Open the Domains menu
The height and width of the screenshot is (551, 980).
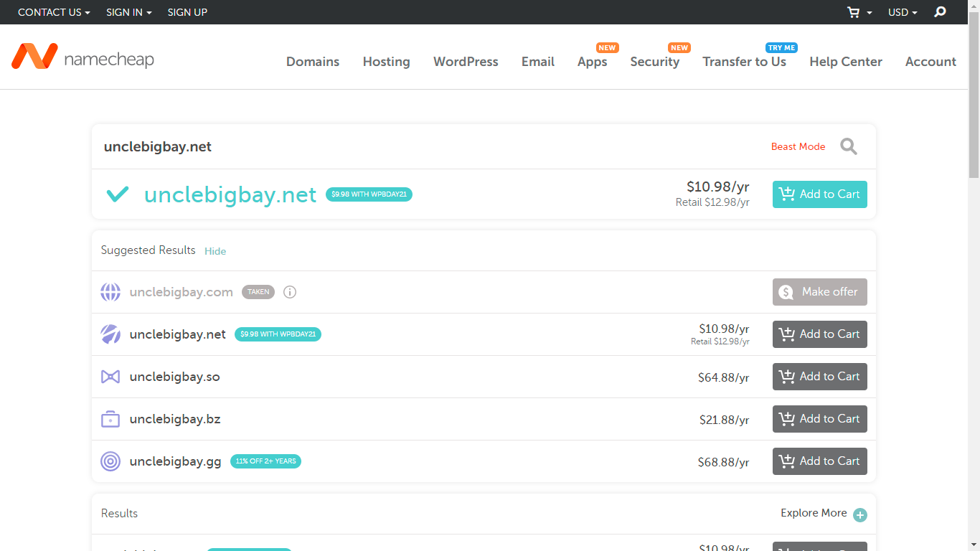(x=313, y=62)
